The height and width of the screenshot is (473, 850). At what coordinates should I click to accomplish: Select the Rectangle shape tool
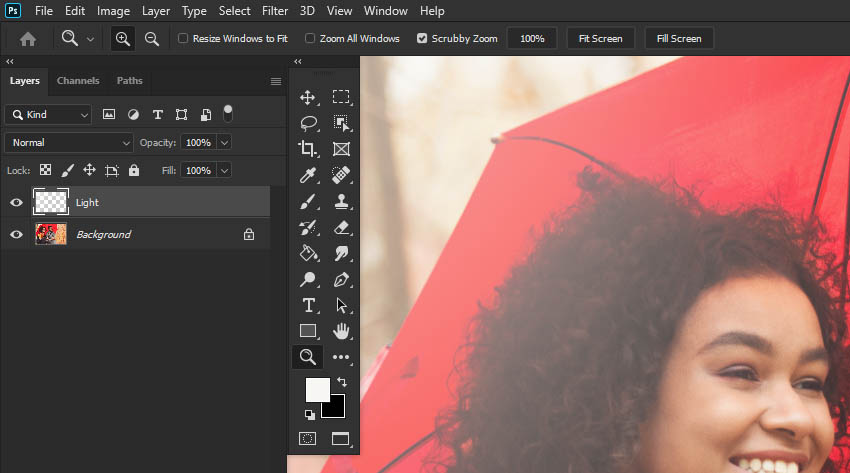tap(308, 331)
